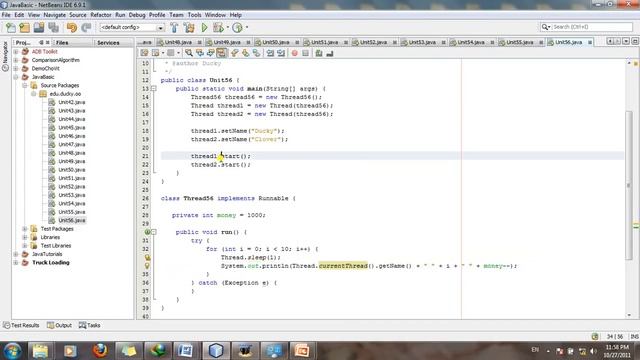Collapse the main method code fold
Image resolution: width=640 pixels, height=360 pixels.
pos(154,89)
